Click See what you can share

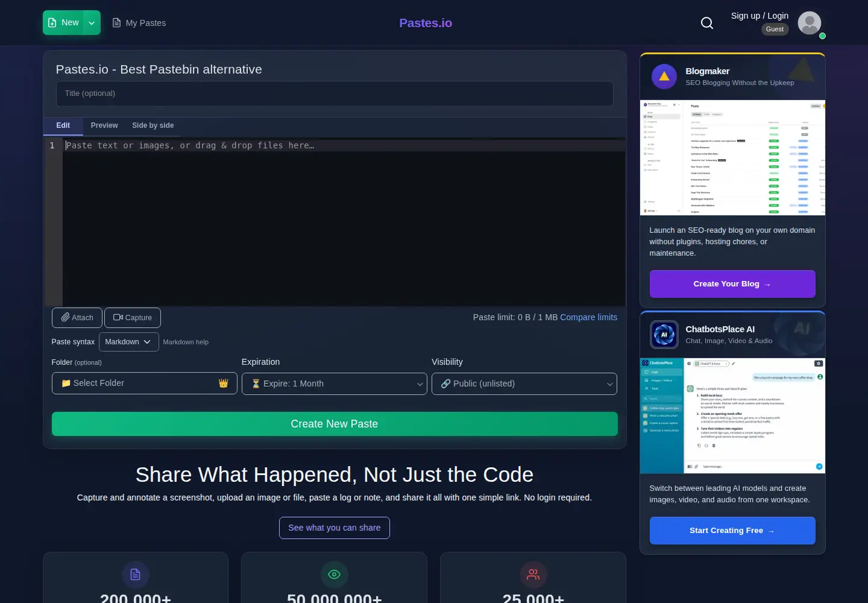(335, 528)
